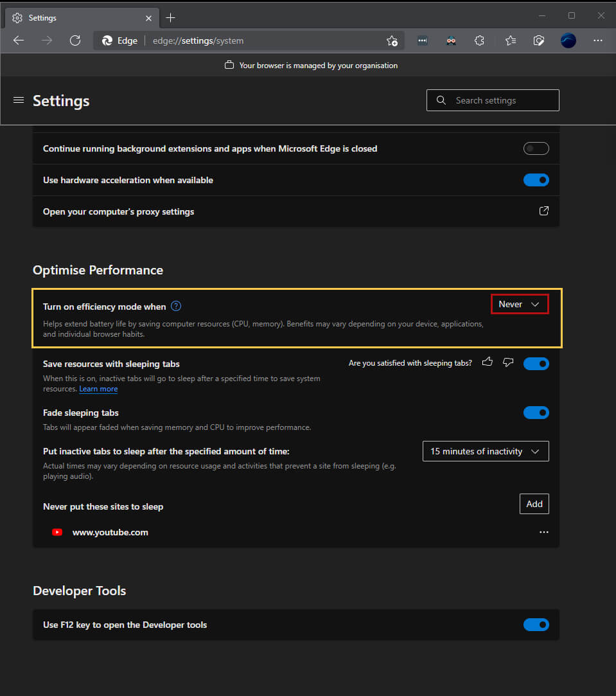The image size is (616, 696).
Task: Click the Developer Tools heading
Action: [80, 591]
